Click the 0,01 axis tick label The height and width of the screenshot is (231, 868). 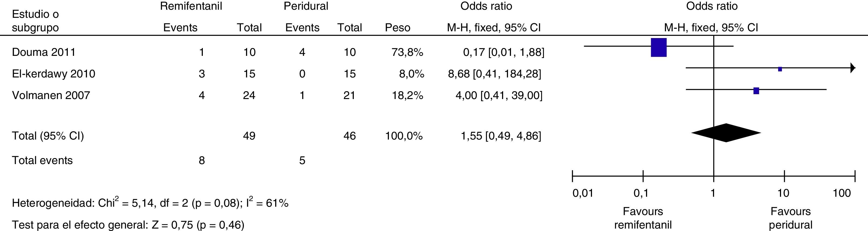583,193
